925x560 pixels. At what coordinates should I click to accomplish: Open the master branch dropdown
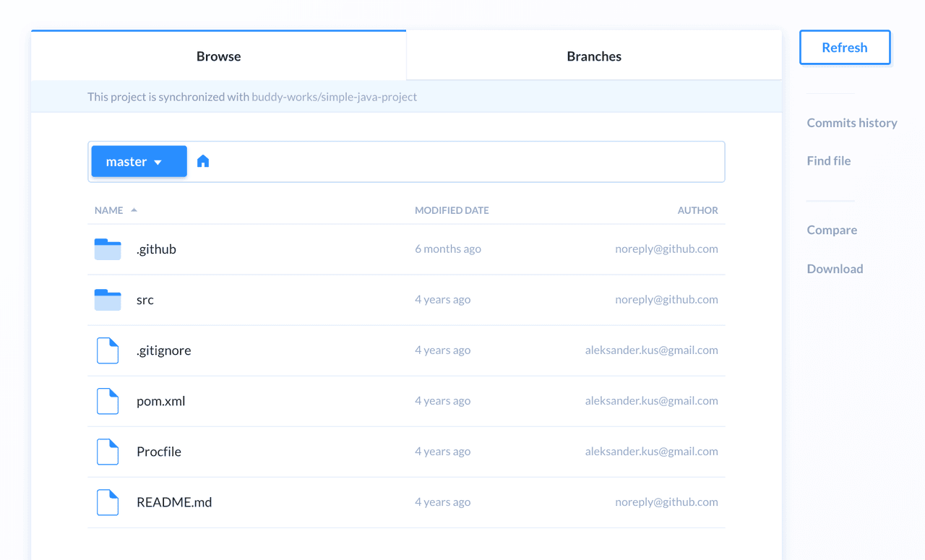click(139, 161)
